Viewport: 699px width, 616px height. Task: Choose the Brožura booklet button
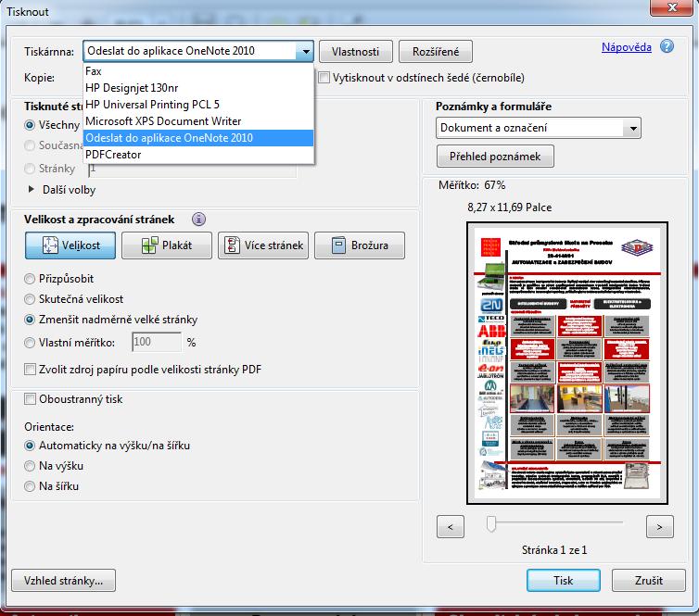(360, 245)
